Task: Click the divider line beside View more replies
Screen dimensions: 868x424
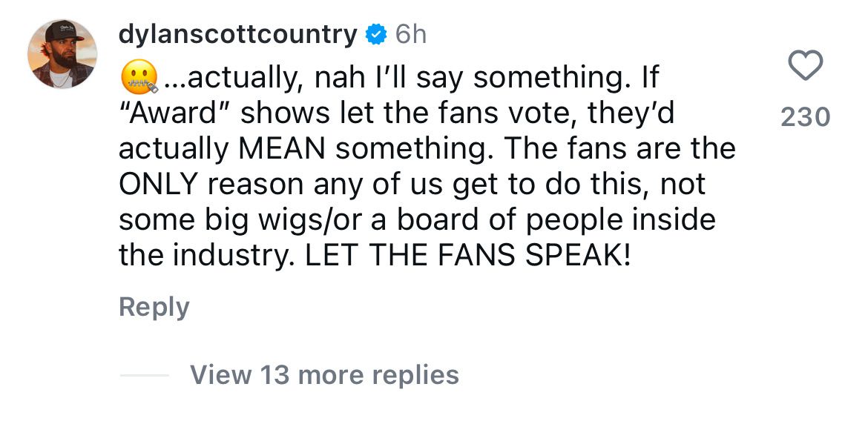Action: point(144,375)
